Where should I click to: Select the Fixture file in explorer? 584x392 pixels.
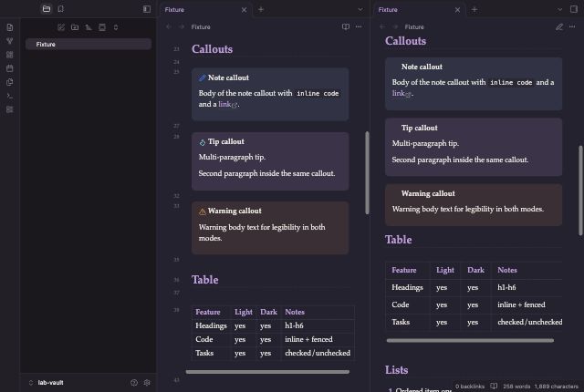point(89,45)
